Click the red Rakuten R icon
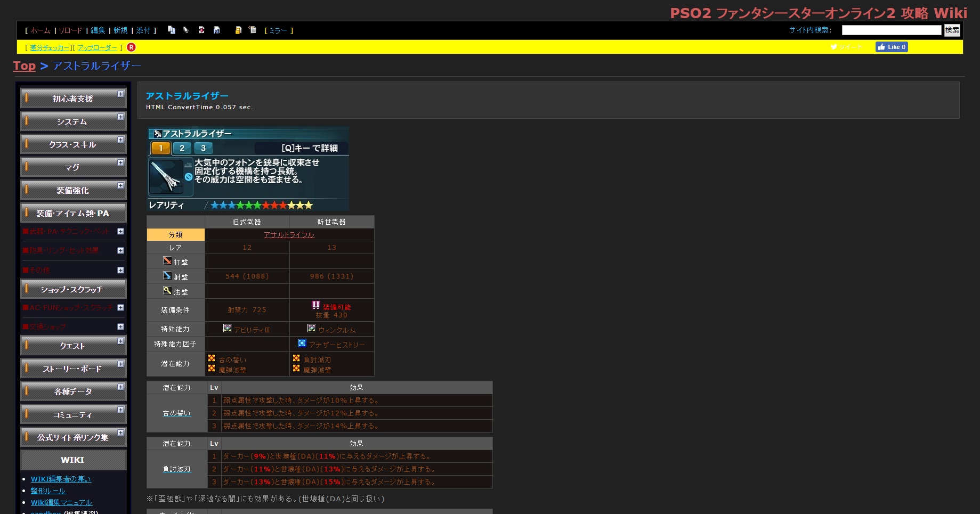 [x=131, y=47]
